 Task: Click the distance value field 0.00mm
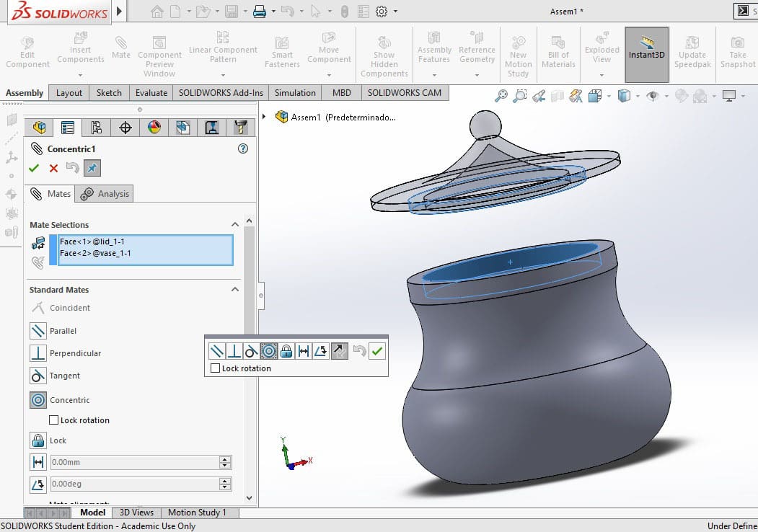pos(135,462)
